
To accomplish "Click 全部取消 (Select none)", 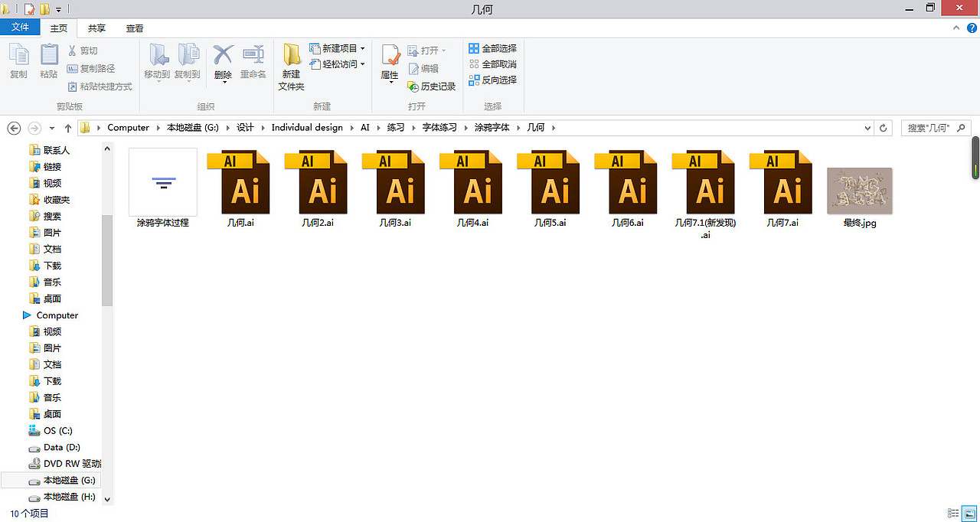I will pyautogui.click(x=492, y=64).
